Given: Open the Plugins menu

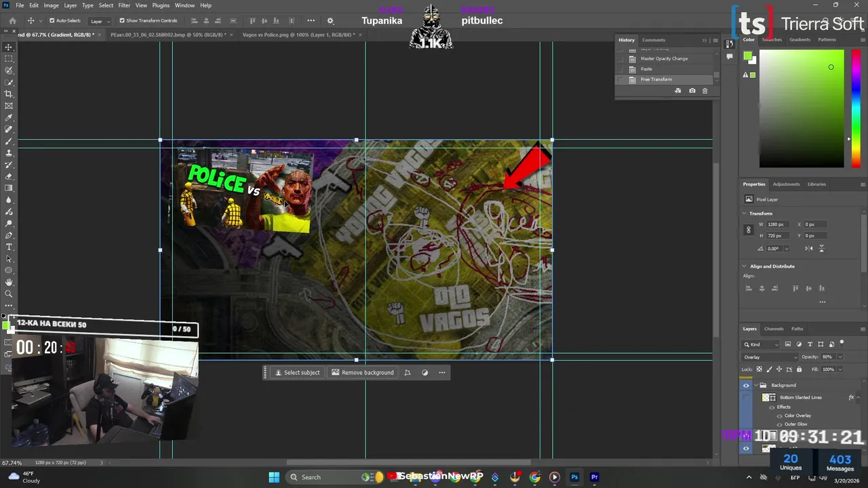Looking at the screenshot, I should pos(161,5).
